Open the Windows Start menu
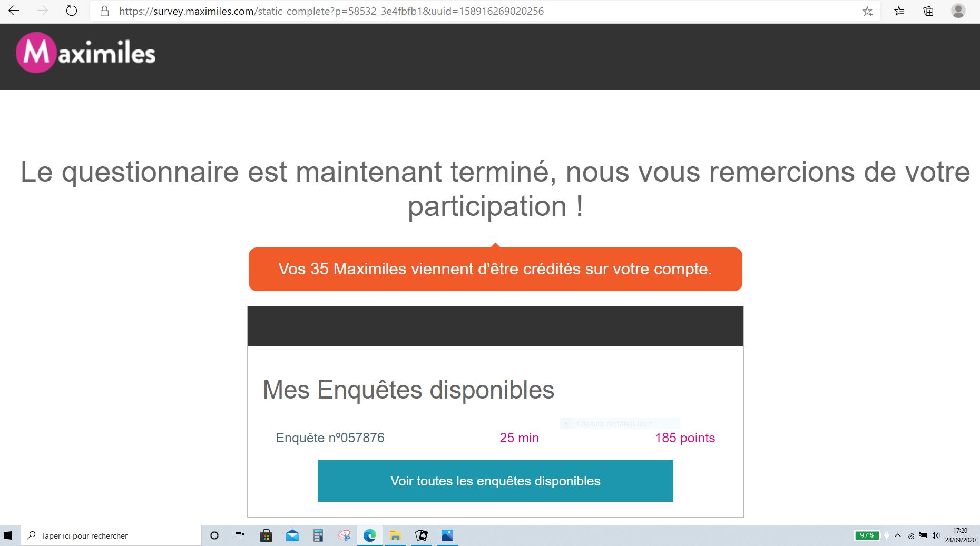 tap(8, 535)
